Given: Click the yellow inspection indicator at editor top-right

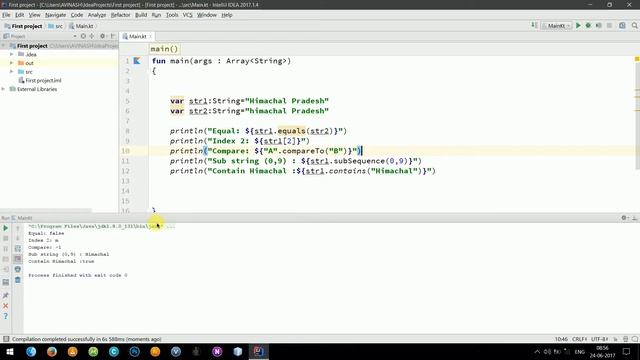Looking at the screenshot, I should pyautogui.click(x=637, y=59).
